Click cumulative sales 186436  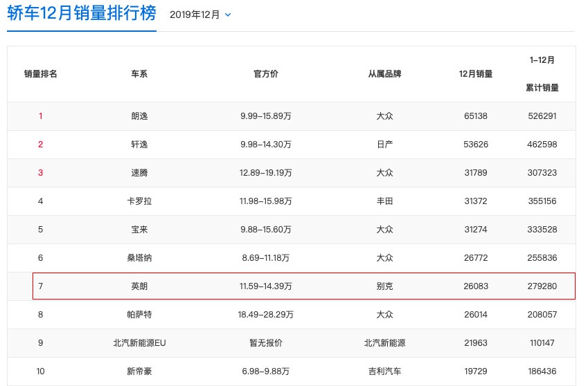coord(542,371)
